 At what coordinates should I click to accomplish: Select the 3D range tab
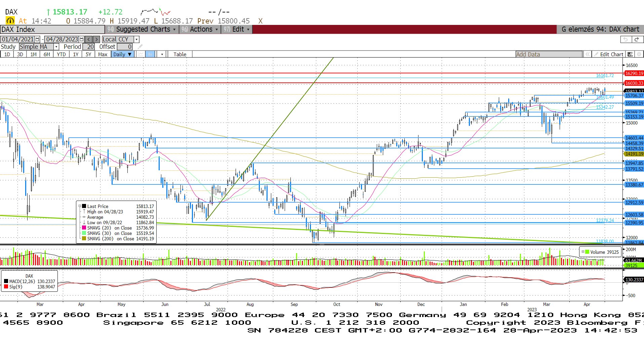tap(20, 54)
